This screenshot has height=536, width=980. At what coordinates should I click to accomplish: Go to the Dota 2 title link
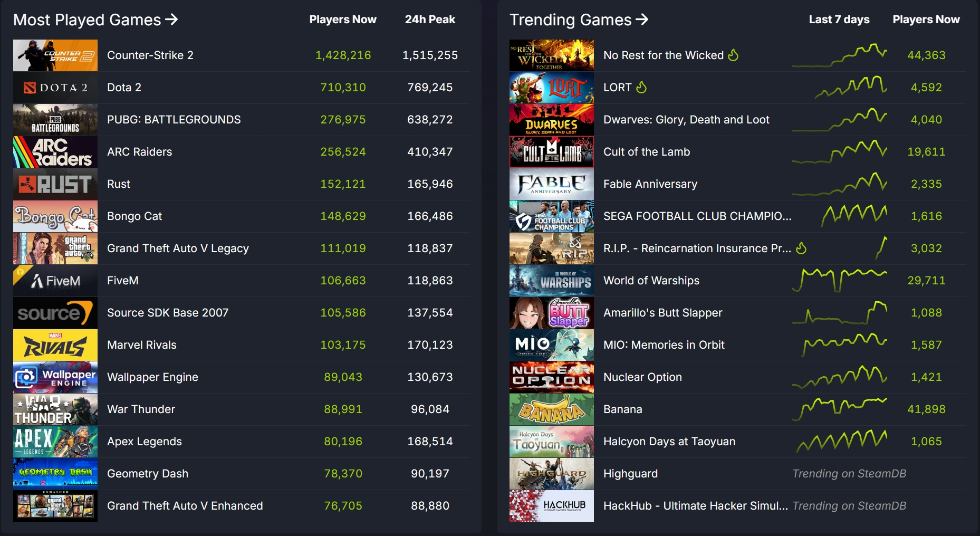pos(124,88)
